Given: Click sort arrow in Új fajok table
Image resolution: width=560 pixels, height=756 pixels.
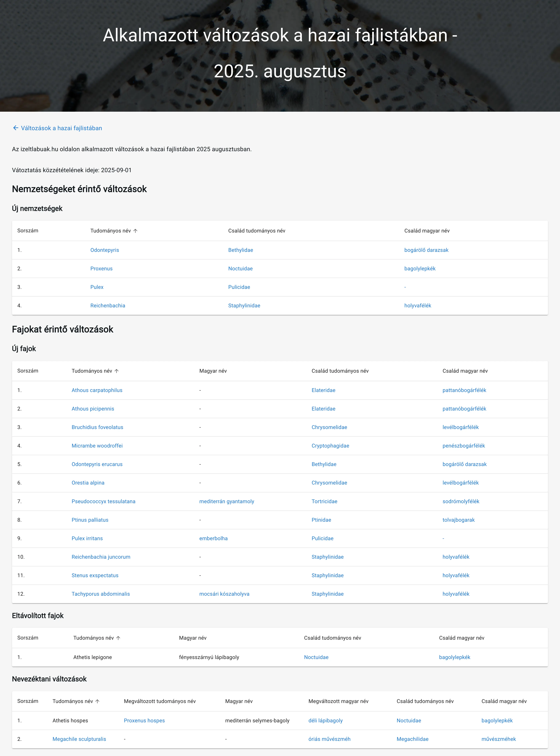Looking at the screenshot, I should point(117,371).
